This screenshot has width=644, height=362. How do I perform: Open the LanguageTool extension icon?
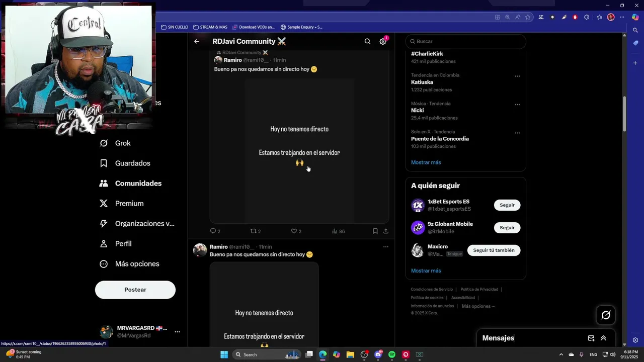(541, 17)
